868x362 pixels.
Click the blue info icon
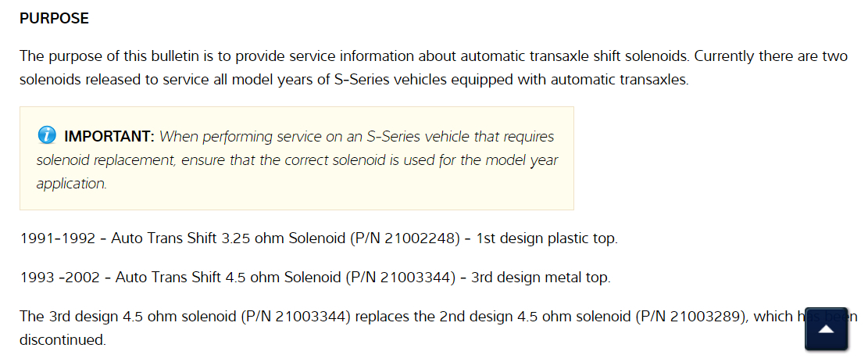click(47, 136)
